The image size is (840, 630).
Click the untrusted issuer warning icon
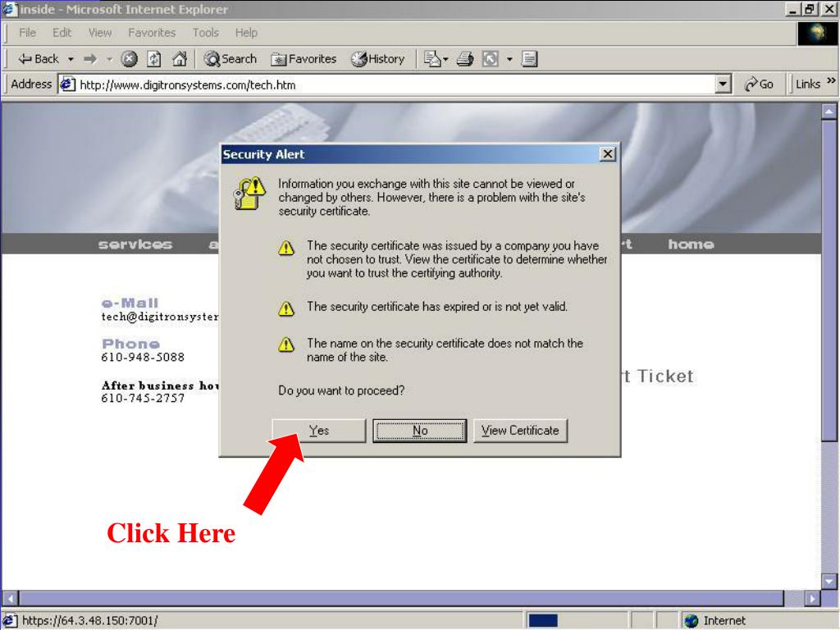(x=286, y=248)
